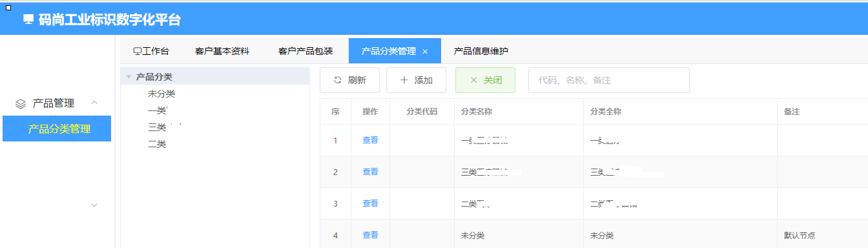Click the 备注 column header
This screenshot has height=248, width=868.
[822, 112]
